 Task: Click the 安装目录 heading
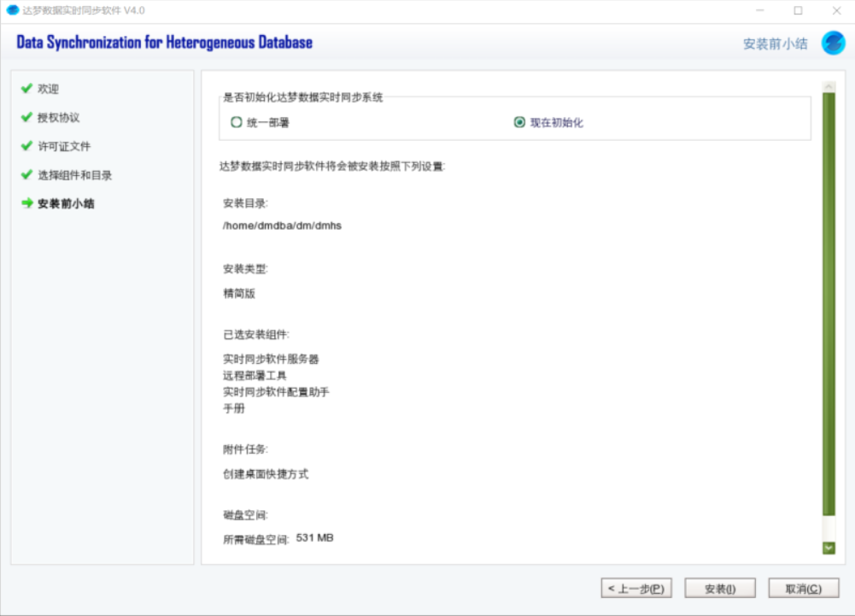click(245, 203)
